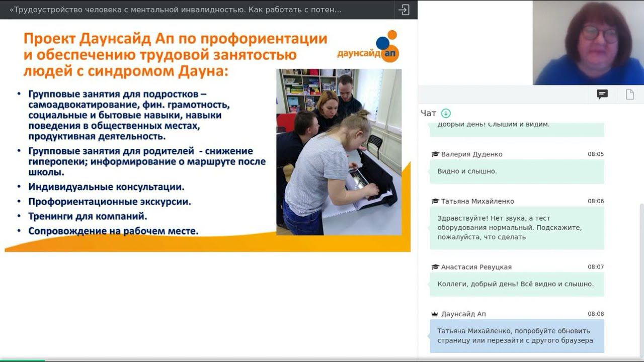The width and height of the screenshot is (644, 362).
Task: Open the chat tab icon
Action: [602, 95]
